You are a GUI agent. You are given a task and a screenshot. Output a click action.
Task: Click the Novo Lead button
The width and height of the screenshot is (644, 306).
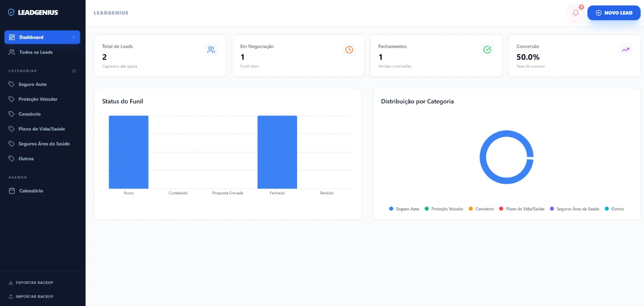click(614, 13)
